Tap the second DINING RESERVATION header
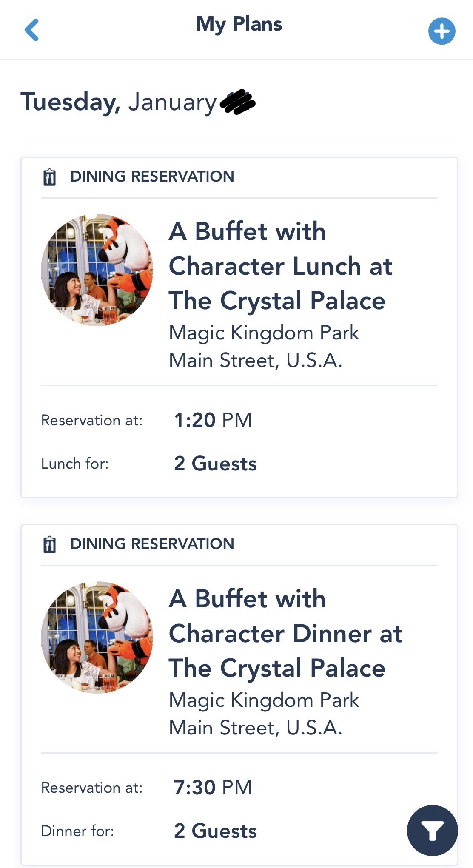The height and width of the screenshot is (868, 473). (x=152, y=544)
